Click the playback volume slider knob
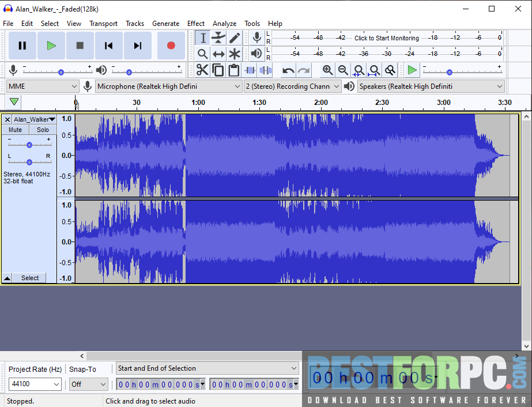Viewport: 532px width, 407px height. (129, 72)
